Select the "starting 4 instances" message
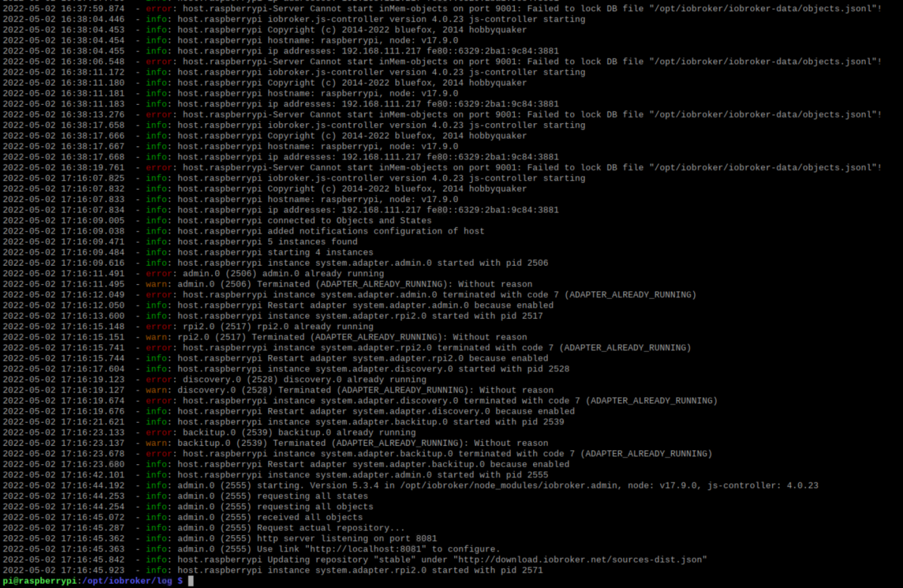903x588 pixels. [x=321, y=253]
